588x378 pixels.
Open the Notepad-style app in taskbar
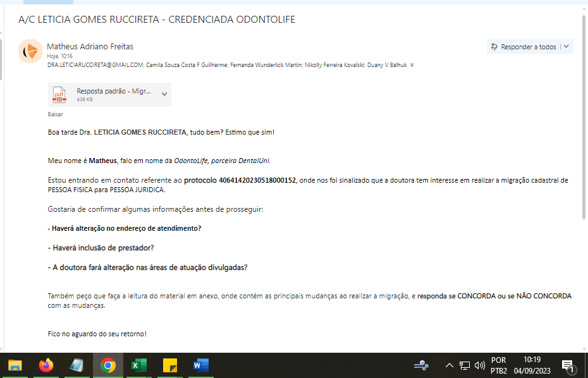pos(77,365)
